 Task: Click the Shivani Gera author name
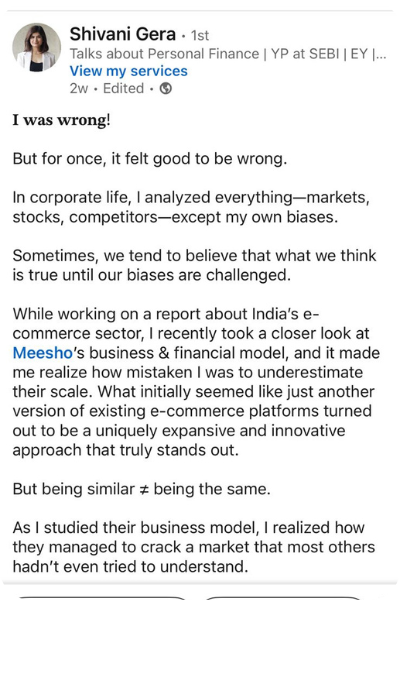point(123,34)
